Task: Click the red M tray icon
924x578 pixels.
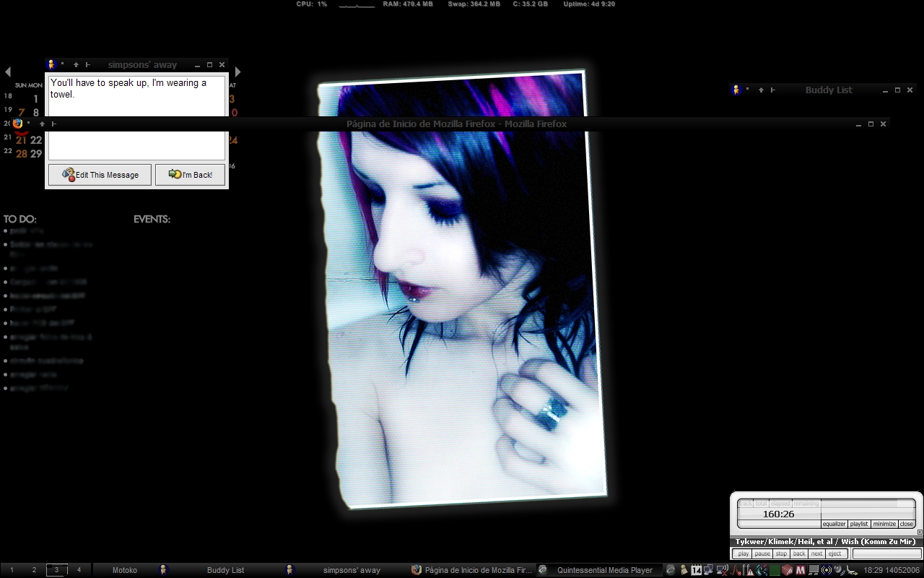Action: [x=800, y=570]
